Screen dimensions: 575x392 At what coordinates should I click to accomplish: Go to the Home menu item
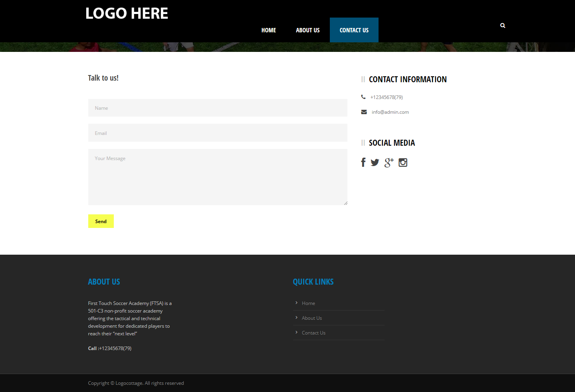269,30
